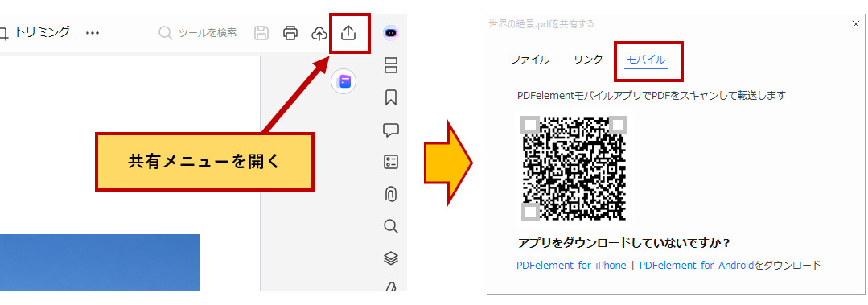868x305 pixels.
Task: Click the printer icon
Action: 290,33
